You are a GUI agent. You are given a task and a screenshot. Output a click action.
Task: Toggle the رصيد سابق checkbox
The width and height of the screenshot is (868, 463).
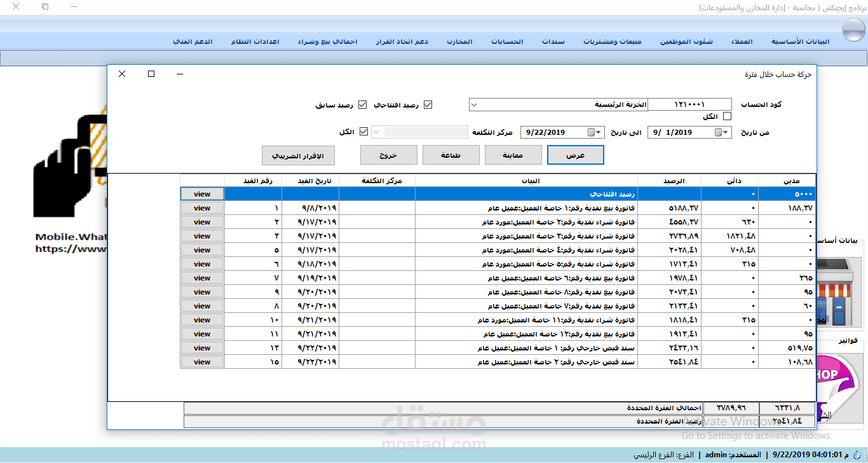(363, 104)
